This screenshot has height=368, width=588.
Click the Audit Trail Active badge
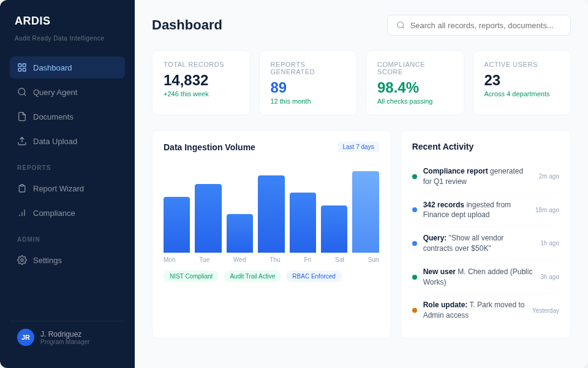click(x=252, y=276)
